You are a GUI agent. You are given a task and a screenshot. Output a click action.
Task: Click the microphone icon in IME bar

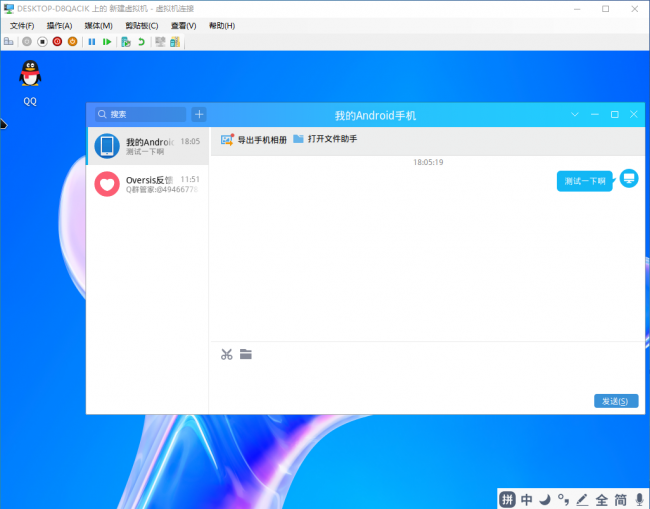[640, 499]
